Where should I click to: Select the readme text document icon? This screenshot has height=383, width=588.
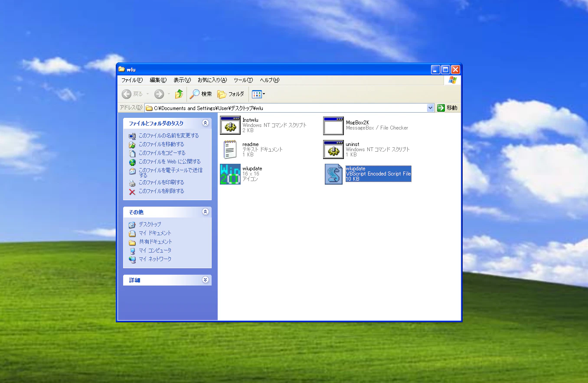point(230,149)
